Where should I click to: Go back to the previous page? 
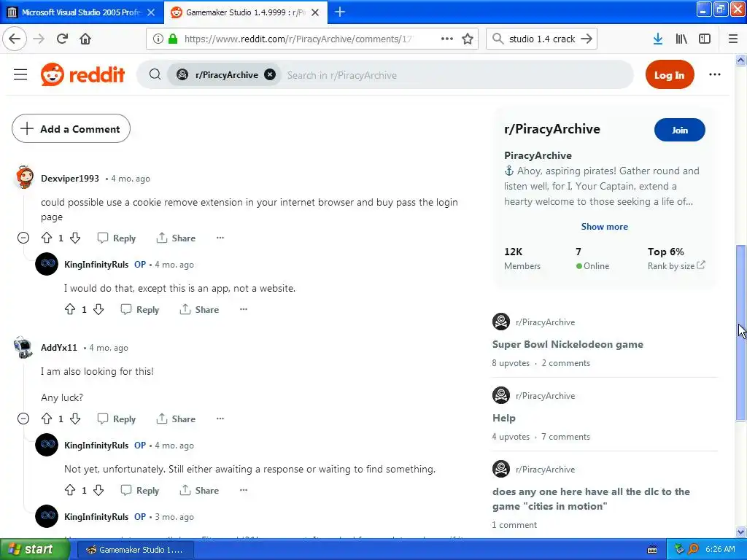coord(15,39)
